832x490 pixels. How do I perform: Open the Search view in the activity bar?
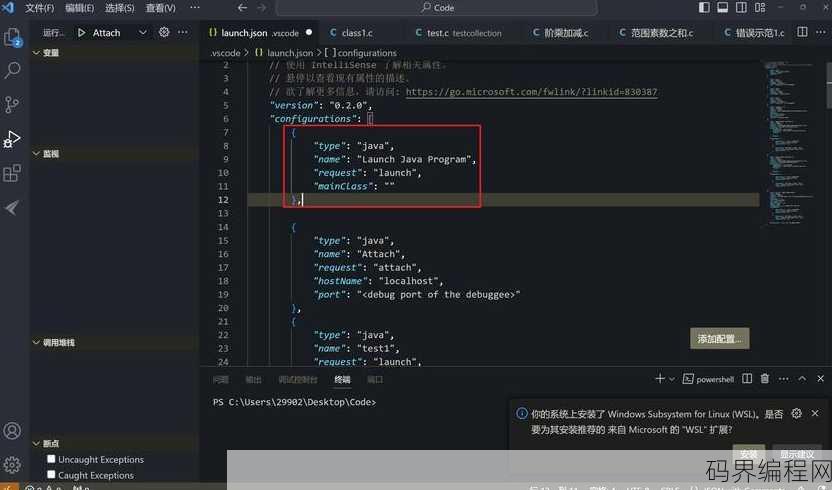[x=12, y=70]
